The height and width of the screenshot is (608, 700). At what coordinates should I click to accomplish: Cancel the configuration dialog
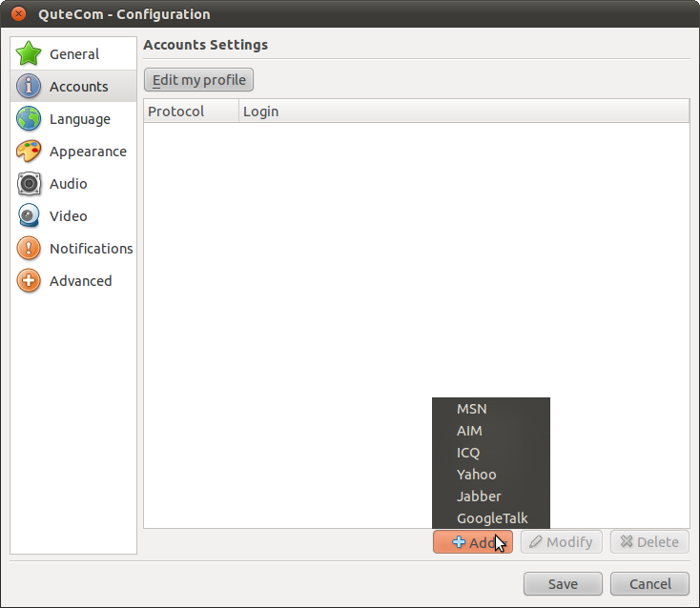[649, 584]
